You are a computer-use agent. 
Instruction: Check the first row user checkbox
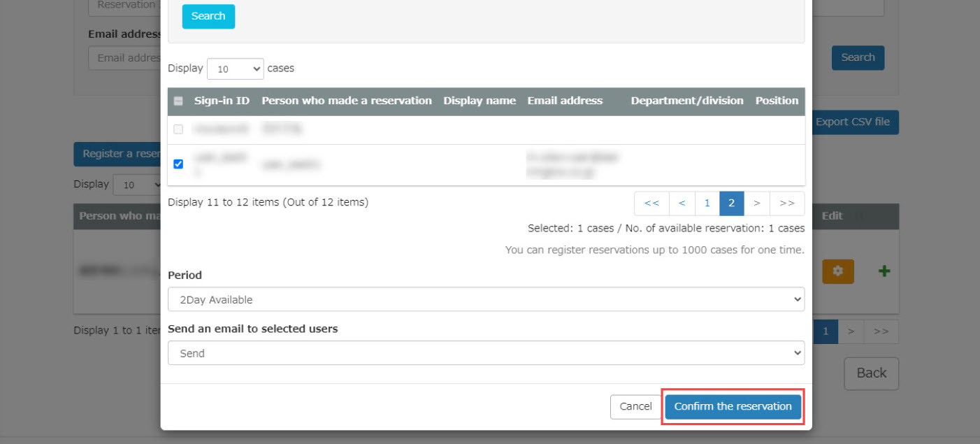(x=178, y=129)
